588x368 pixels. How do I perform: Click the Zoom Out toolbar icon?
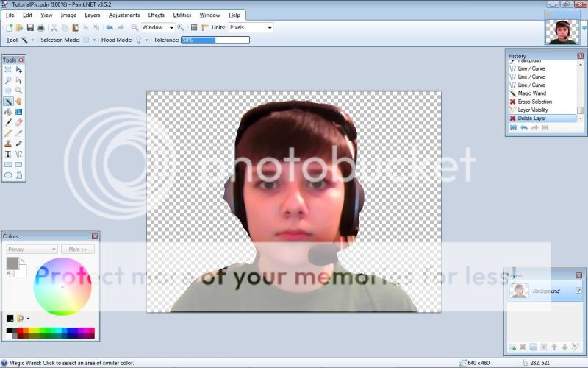click(x=135, y=27)
